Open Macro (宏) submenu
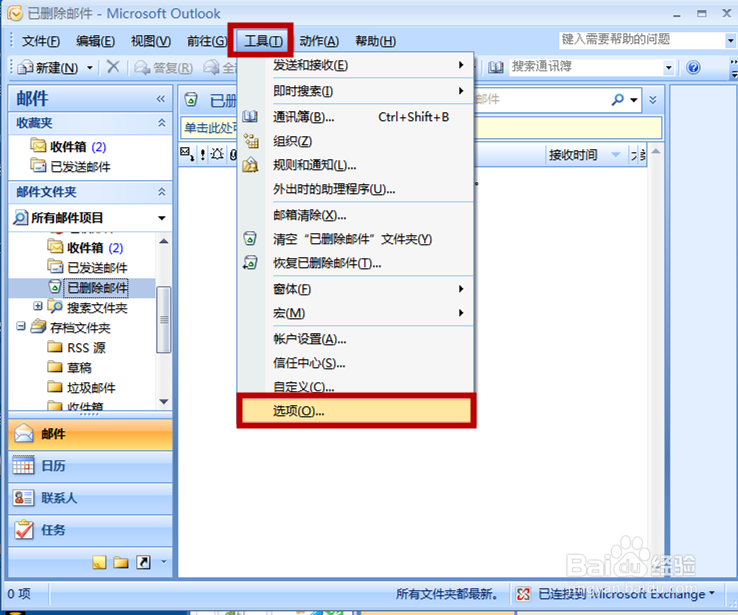Viewport: 738px width, 615px height. click(356, 313)
